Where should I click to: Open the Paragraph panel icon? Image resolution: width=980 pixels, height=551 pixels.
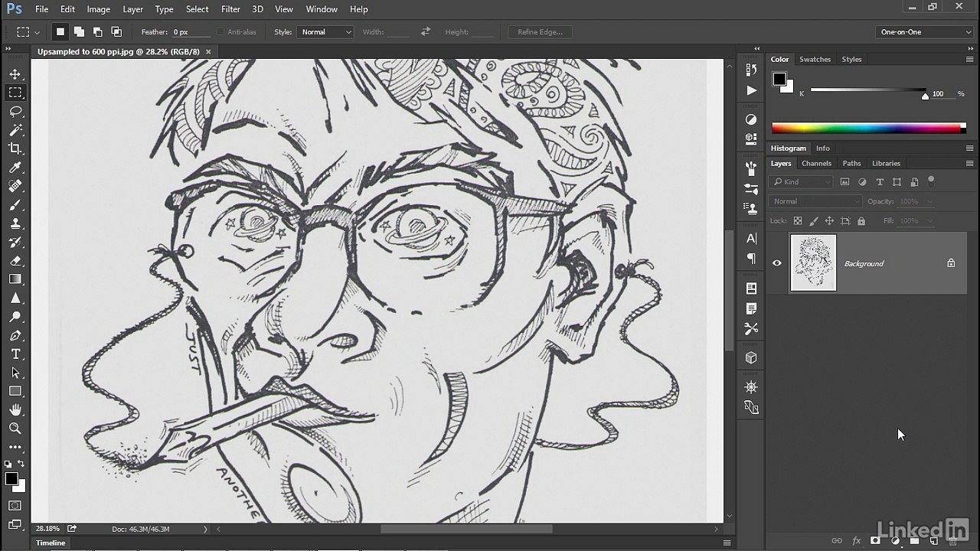point(751,259)
